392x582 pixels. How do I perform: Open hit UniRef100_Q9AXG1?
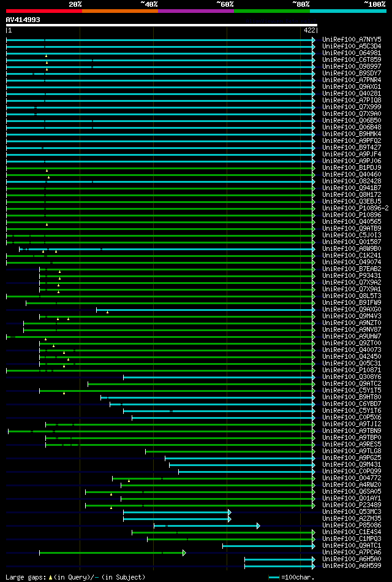(x=352, y=86)
